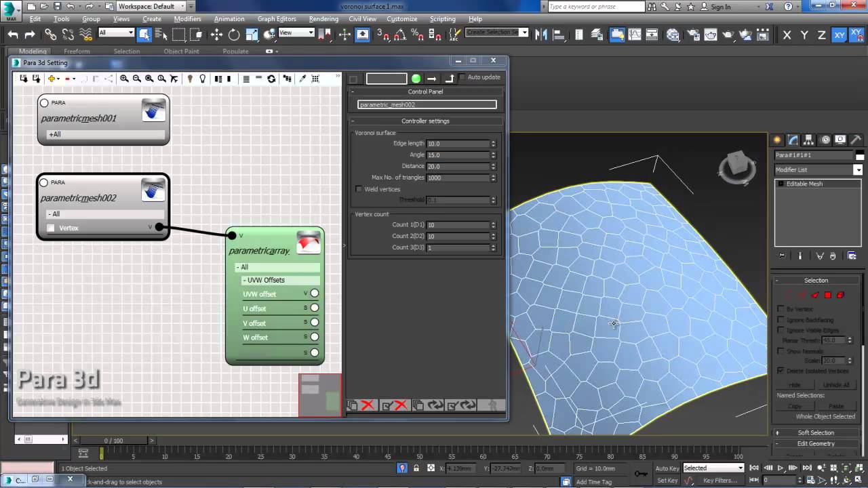Viewport: 868px width, 488px height.
Task: Click the Mirror tool icon
Action: pyautogui.click(x=542, y=35)
